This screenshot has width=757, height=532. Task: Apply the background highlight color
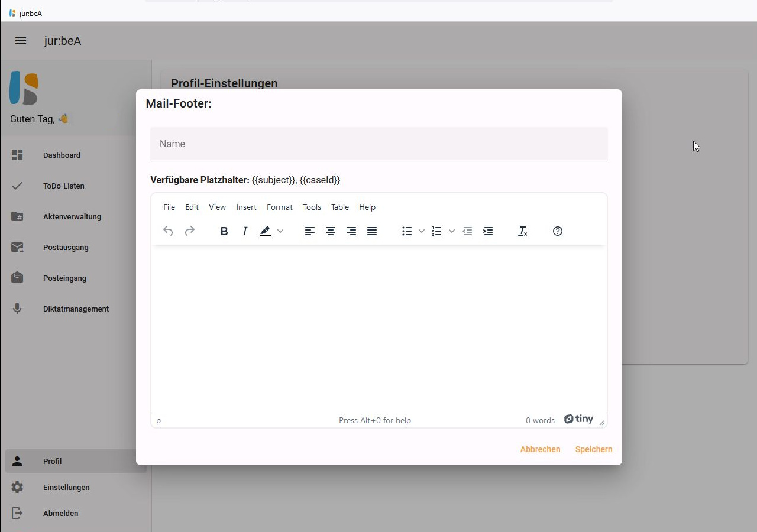point(266,231)
